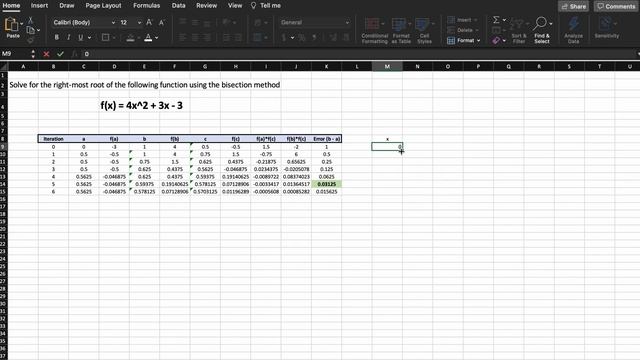
Task: Click the Share button
Action: [573, 6]
